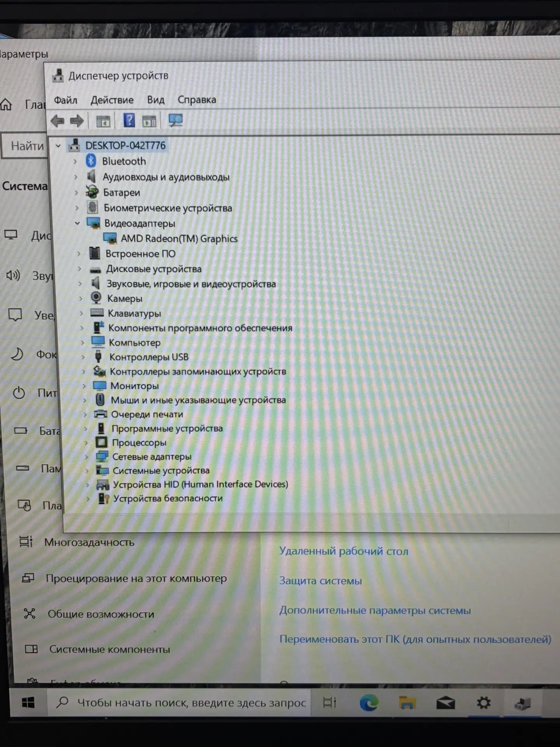Select Звуковые, игровые и видеоустройства row

pyautogui.click(x=191, y=284)
